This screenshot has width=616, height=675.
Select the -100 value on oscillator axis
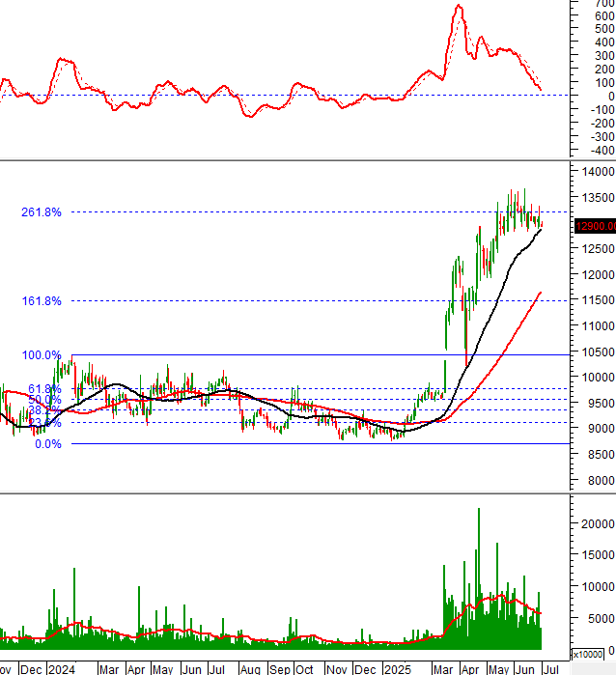(x=602, y=110)
